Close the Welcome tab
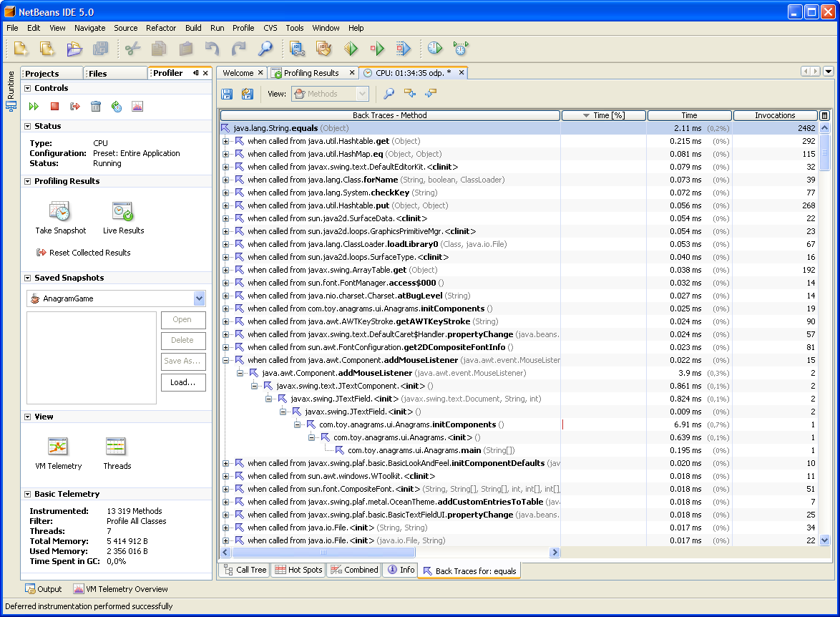840x617 pixels. [260, 72]
